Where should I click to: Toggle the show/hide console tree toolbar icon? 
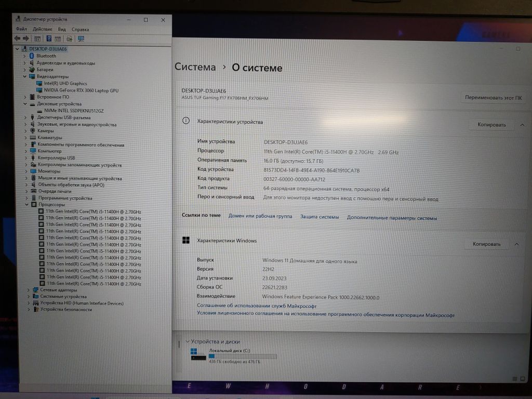tap(37, 38)
